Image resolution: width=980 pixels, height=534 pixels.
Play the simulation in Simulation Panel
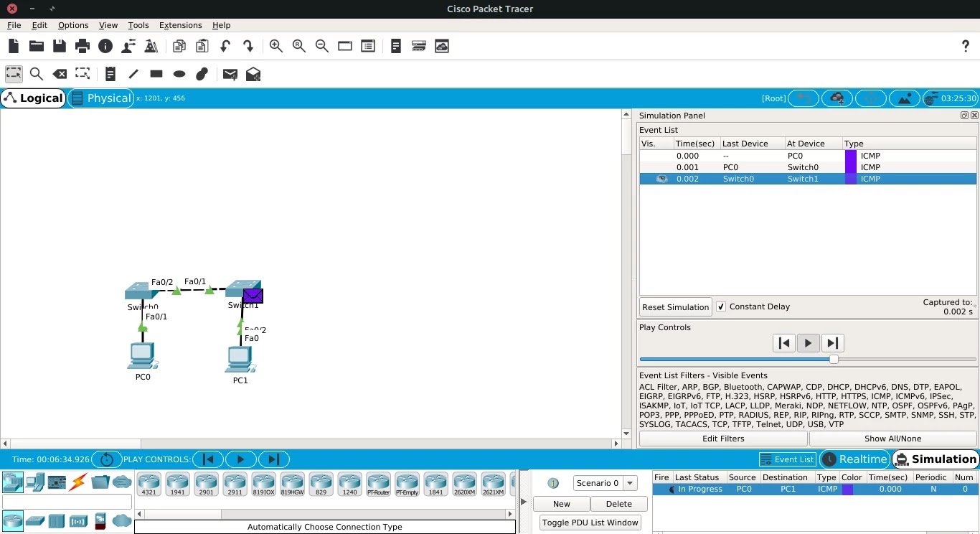(x=808, y=343)
